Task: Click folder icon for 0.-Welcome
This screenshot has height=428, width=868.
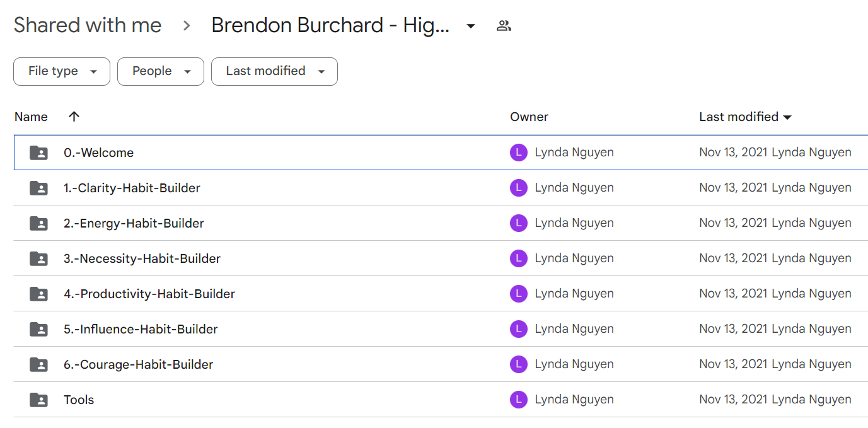Action: coord(38,153)
